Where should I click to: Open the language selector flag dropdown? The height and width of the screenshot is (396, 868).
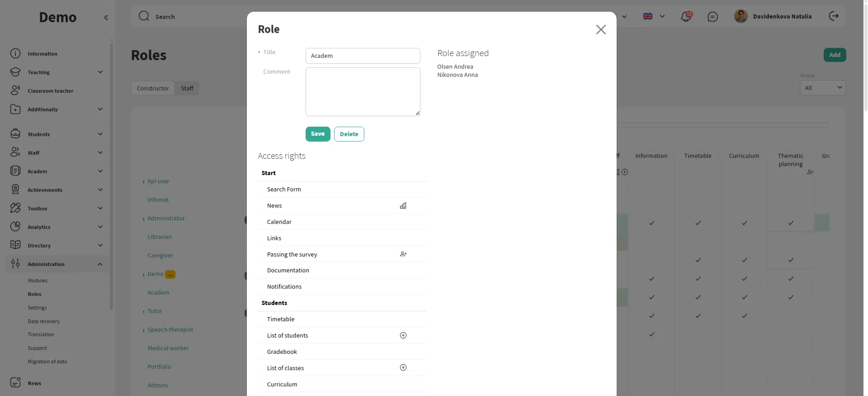654,17
